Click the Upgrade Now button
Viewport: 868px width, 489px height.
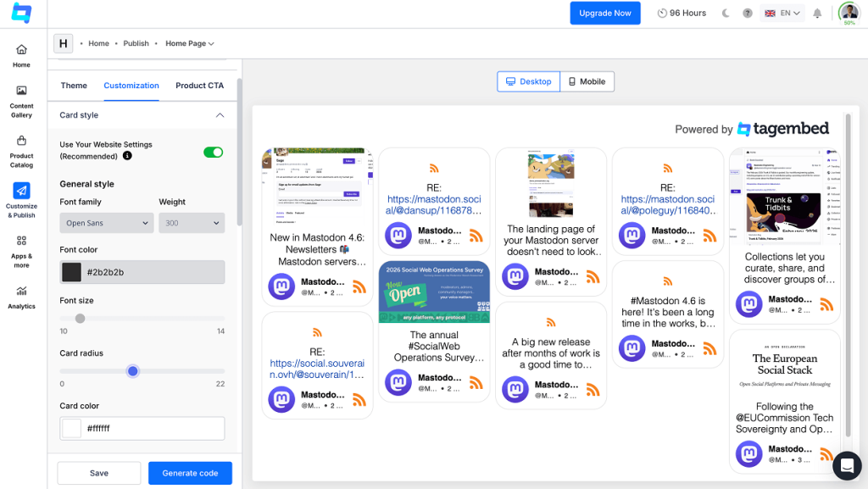605,14
